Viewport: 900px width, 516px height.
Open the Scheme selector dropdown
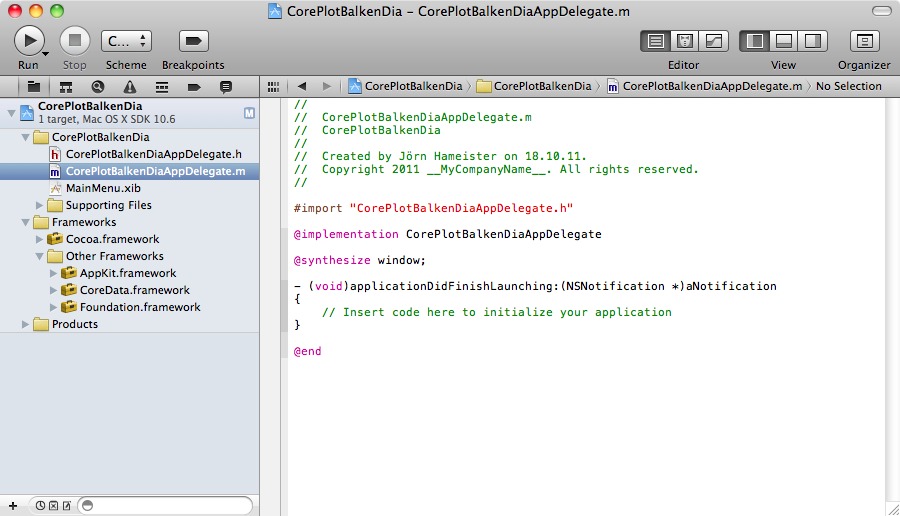click(126, 41)
